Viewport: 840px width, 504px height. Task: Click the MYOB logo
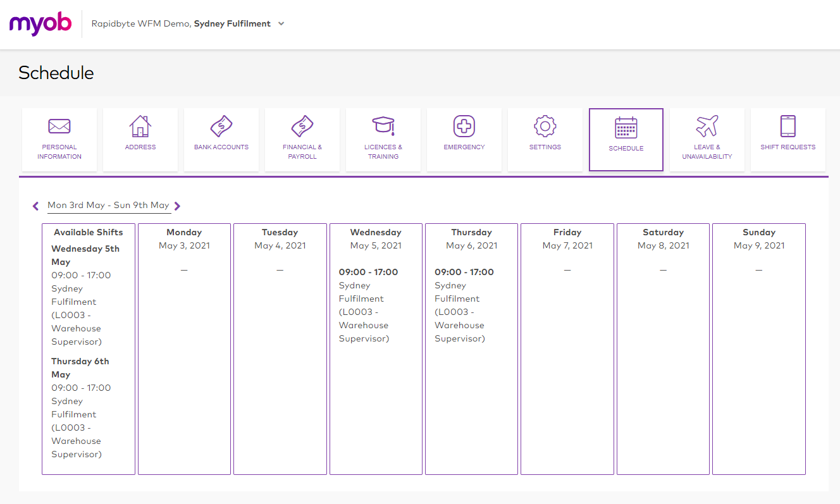click(x=40, y=24)
